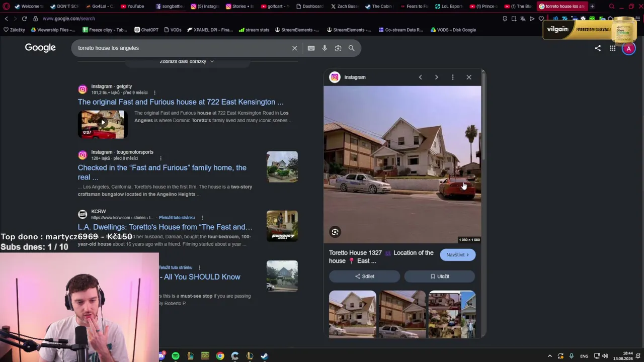
Task: Search by image with Google Lens
Action: [x=338, y=48]
